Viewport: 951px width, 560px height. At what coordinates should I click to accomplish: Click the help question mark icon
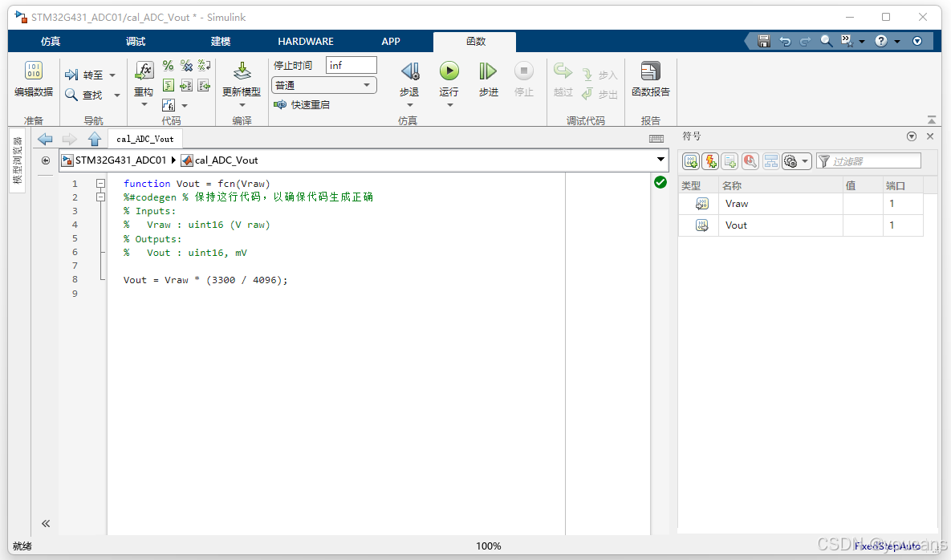coord(881,41)
